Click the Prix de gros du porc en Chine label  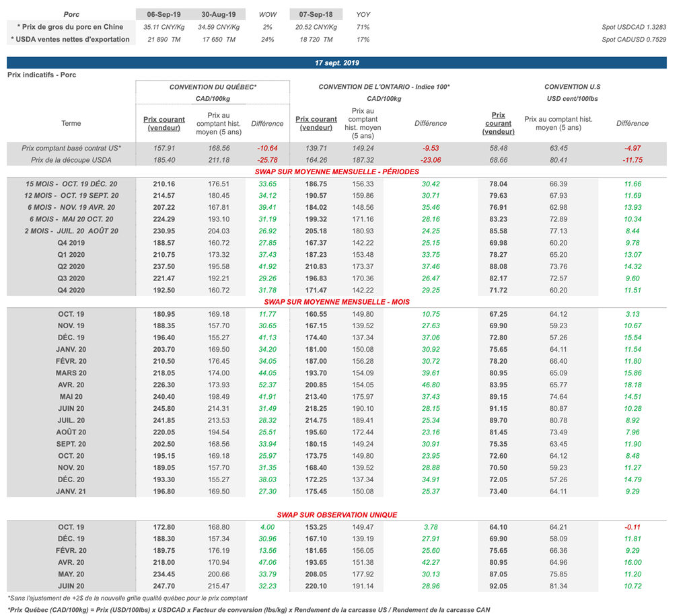pyautogui.click(x=71, y=27)
